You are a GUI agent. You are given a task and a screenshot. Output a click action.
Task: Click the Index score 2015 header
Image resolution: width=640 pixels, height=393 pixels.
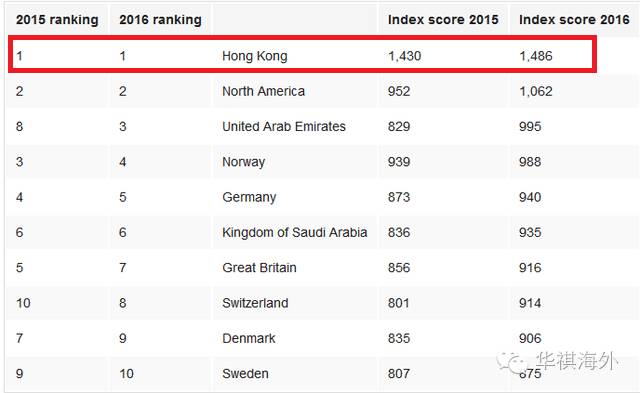443,20
